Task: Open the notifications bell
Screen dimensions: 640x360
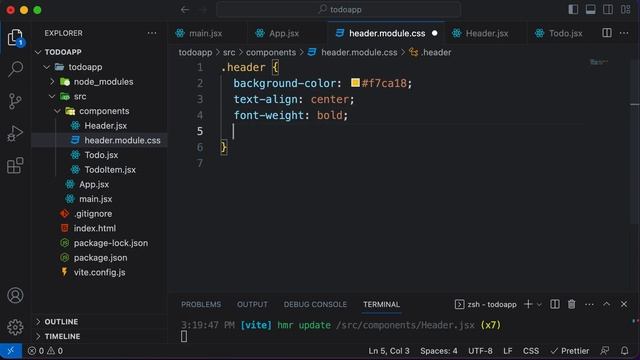Action: pos(624,351)
